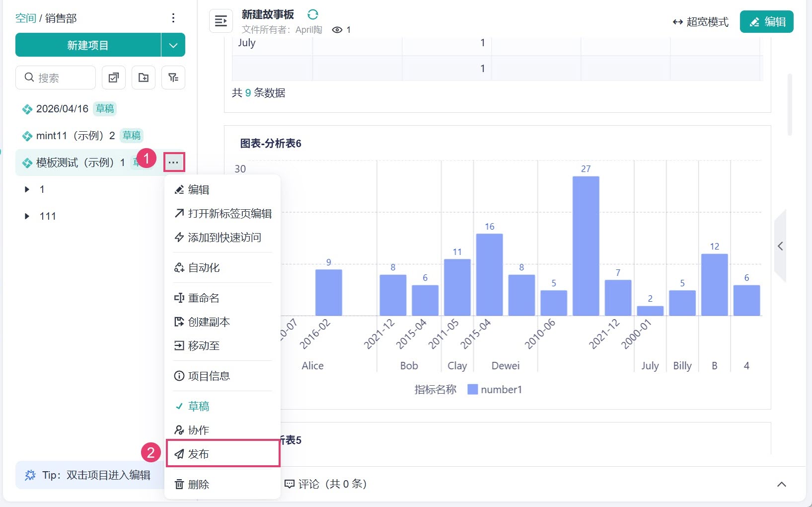Image resolution: width=812 pixels, height=507 pixels.
Task: Expand the folder named 111
Action: pyautogui.click(x=27, y=216)
